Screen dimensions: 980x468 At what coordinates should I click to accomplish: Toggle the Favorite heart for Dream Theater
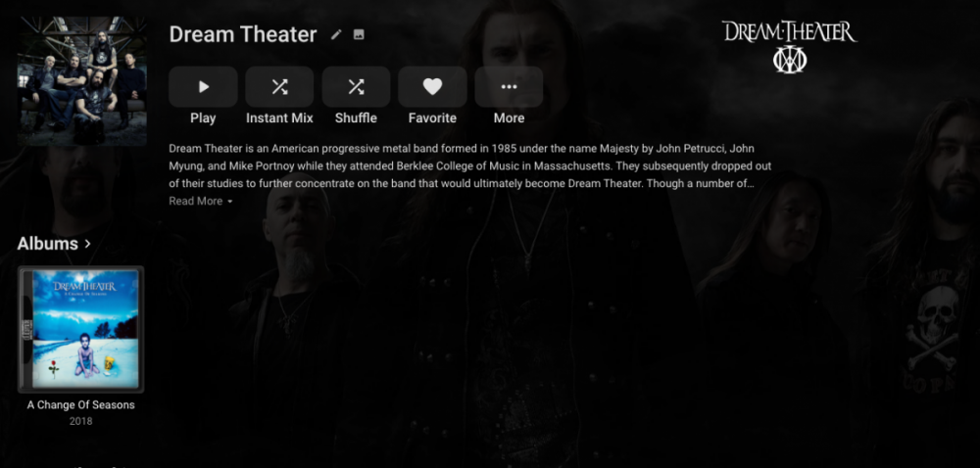[x=432, y=87]
